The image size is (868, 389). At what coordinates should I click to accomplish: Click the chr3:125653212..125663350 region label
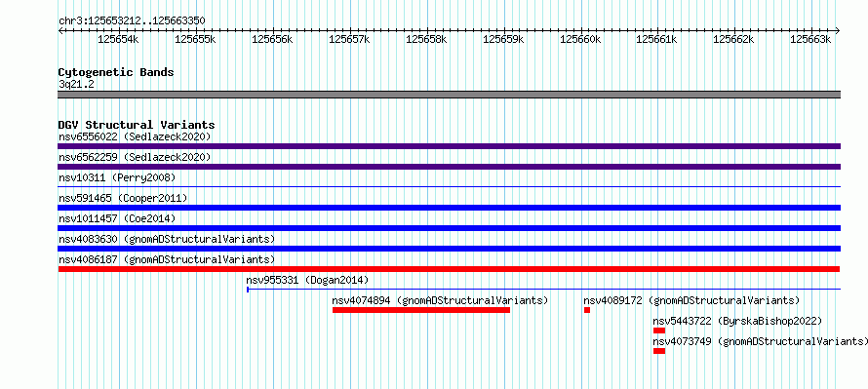[132, 21]
